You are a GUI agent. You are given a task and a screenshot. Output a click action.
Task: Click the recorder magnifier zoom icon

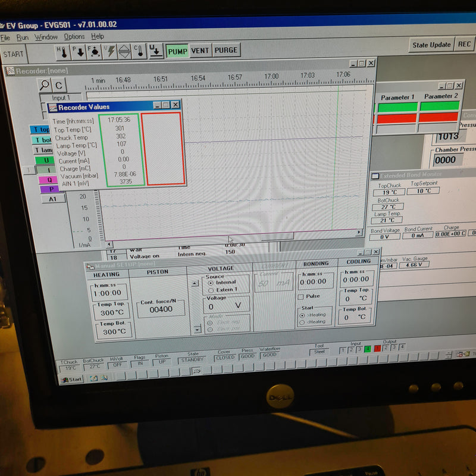click(x=44, y=85)
